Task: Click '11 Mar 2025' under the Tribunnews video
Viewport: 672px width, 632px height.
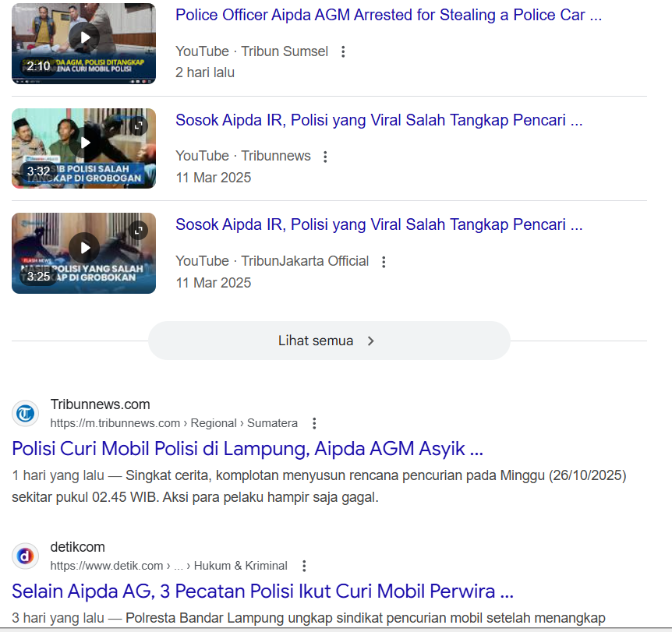Action: [214, 178]
